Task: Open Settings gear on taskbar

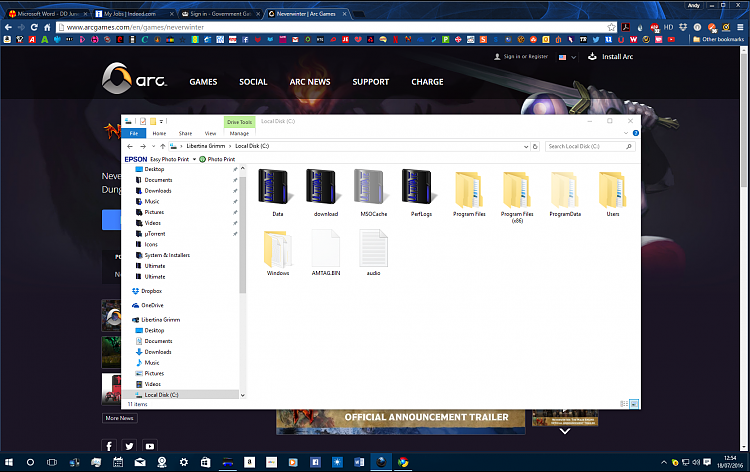Action: (184, 462)
